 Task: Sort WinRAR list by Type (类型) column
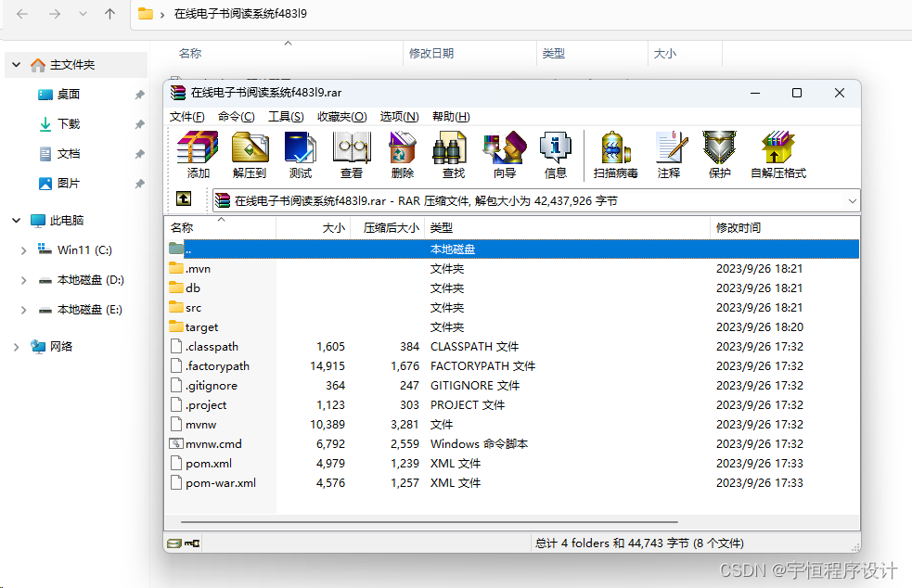(x=567, y=227)
